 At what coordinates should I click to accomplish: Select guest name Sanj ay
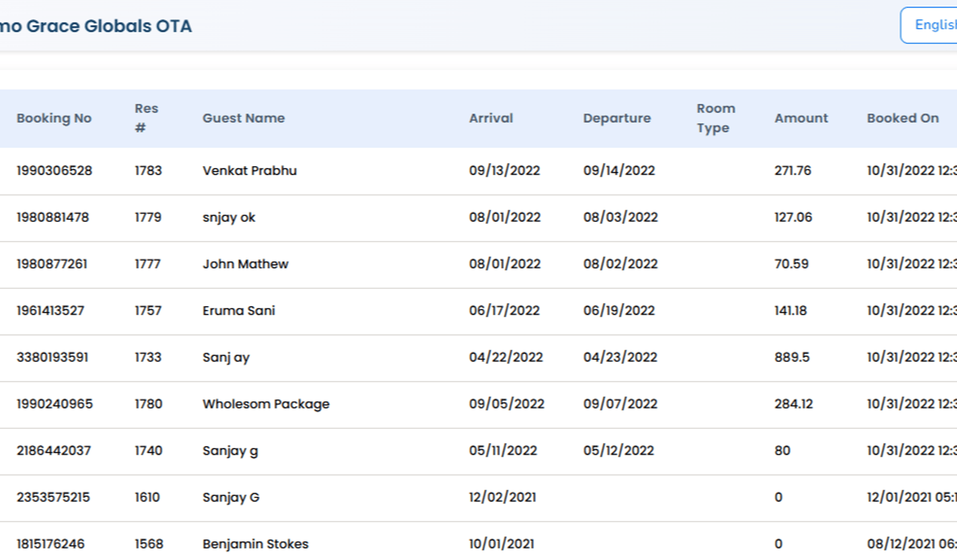(226, 357)
